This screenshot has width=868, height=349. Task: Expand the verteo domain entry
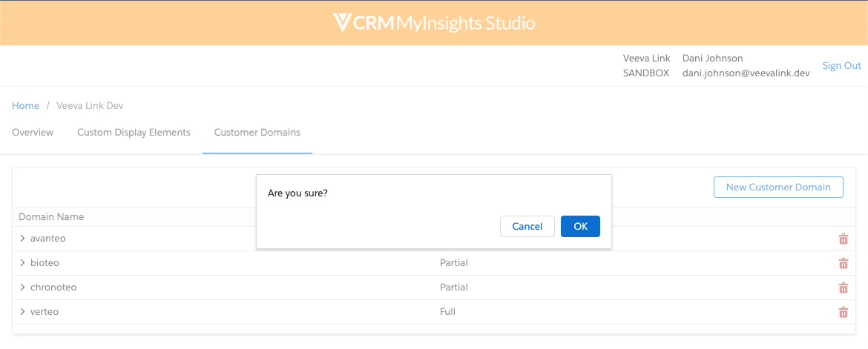pyautogui.click(x=22, y=312)
